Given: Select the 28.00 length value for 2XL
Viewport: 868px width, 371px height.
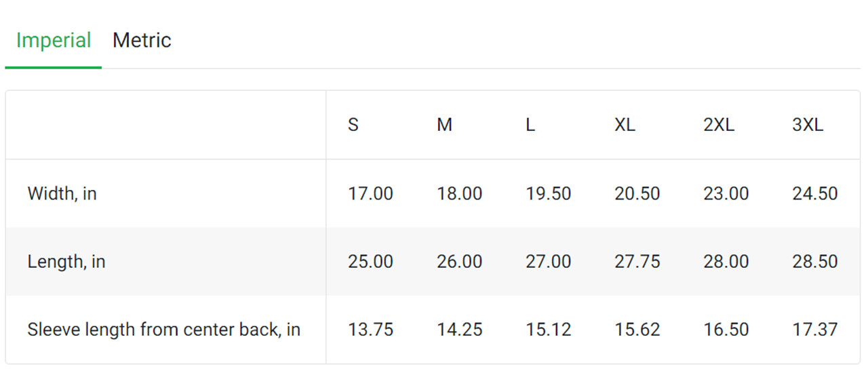Looking at the screenshot, I should point(726,262).
